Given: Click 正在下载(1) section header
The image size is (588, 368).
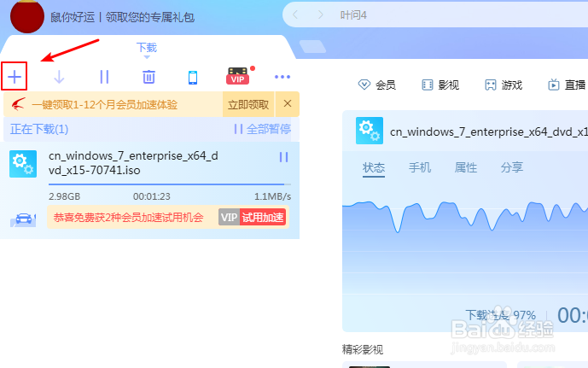Looking at the screenshot, I should pyautogui.click(x=39, y=130).
